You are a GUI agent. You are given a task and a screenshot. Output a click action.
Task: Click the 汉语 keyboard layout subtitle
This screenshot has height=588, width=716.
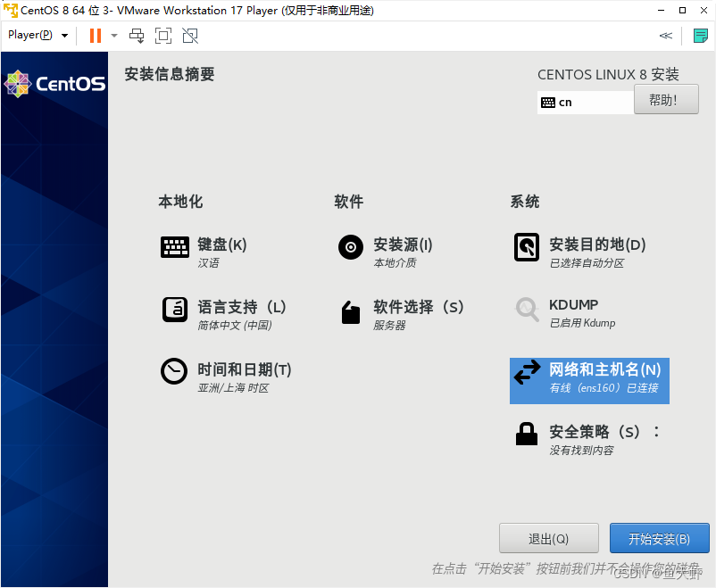click(208, 263)
